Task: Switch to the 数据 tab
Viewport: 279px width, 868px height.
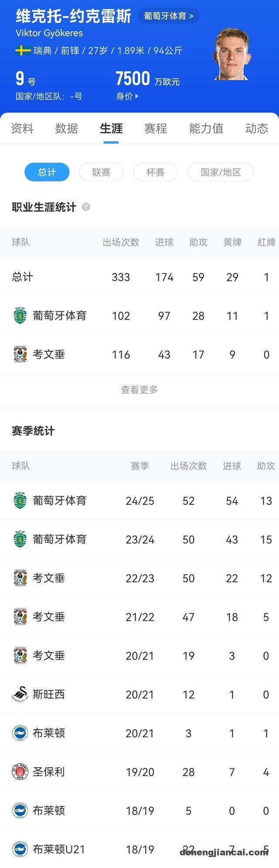Action: [x=67, y=129]
